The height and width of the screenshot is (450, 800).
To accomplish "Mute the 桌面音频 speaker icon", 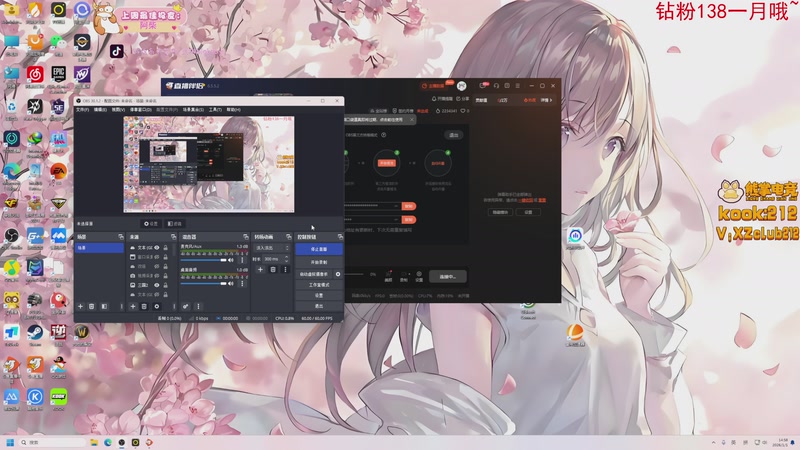I will click(231, 284).
